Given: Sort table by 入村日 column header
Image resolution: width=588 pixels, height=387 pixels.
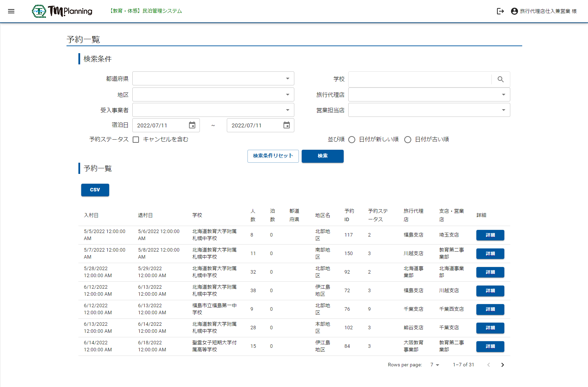Looking at the screenshot, I should point(91,215).
